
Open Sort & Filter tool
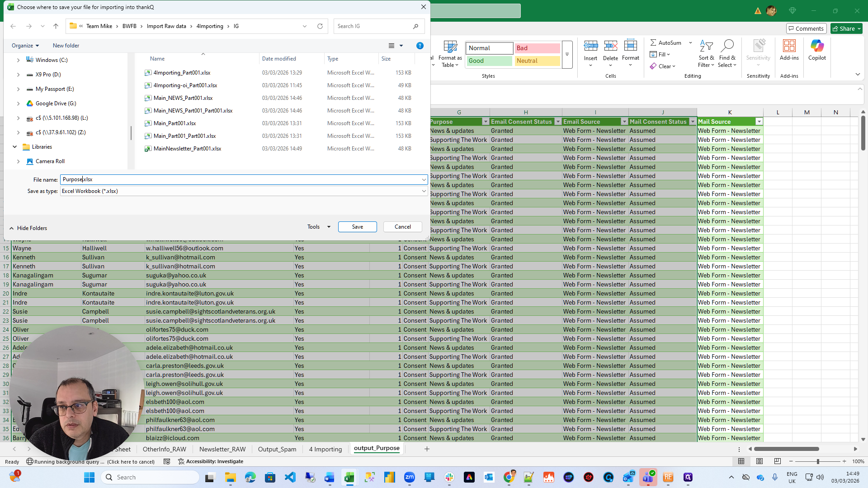(706, 53)
